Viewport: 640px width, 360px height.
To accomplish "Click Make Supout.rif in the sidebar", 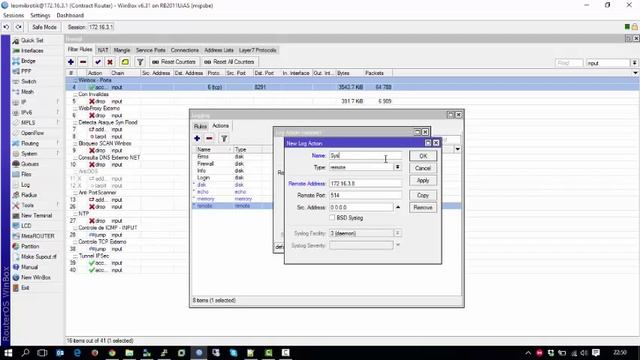I will (38, 257).
